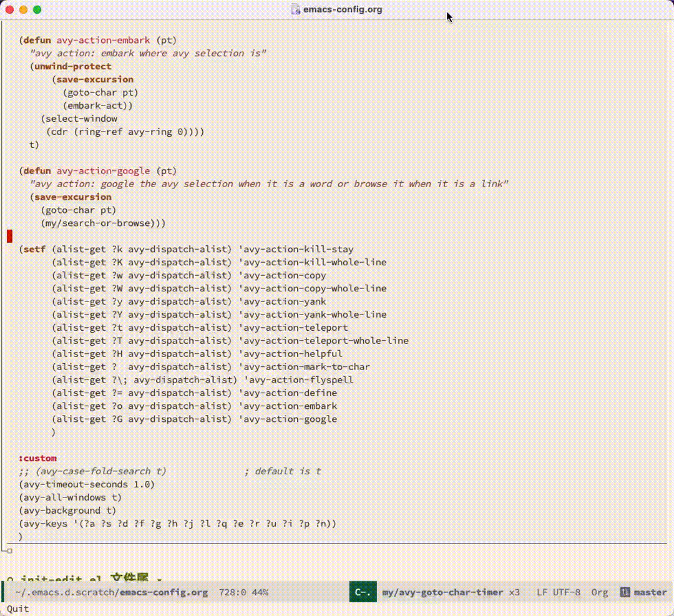Click the emacs-config.org window title text
Image resolution: width=674 pixels, height=616 pixels.
[x=343, y=9]
